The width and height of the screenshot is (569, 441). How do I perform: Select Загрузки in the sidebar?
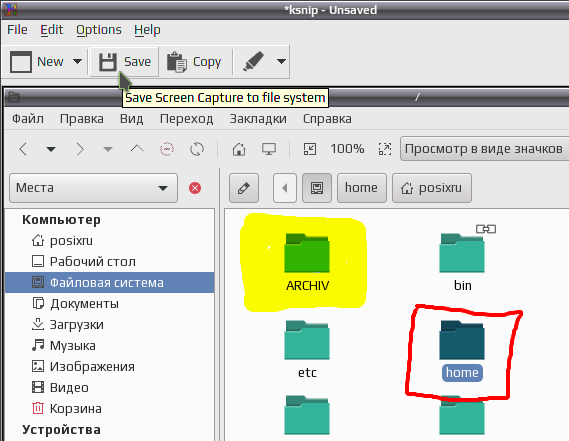click(x=110, y=324)
